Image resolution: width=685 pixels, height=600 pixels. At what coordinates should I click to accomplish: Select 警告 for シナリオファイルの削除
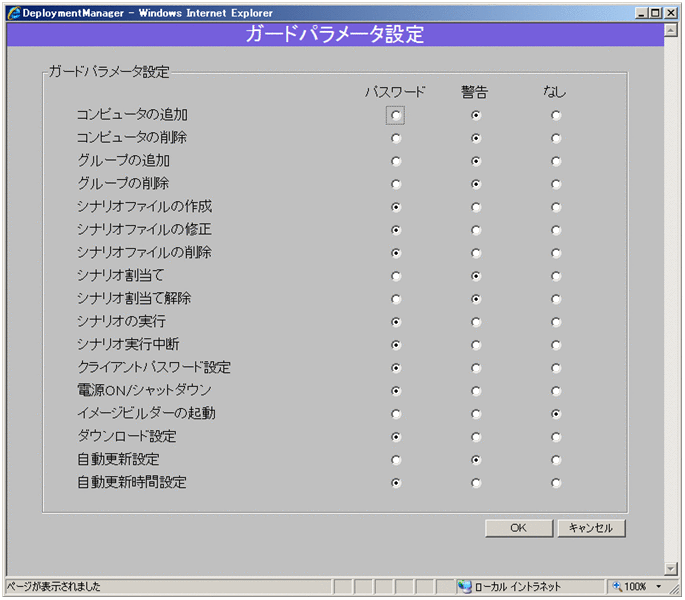[476, 253]
